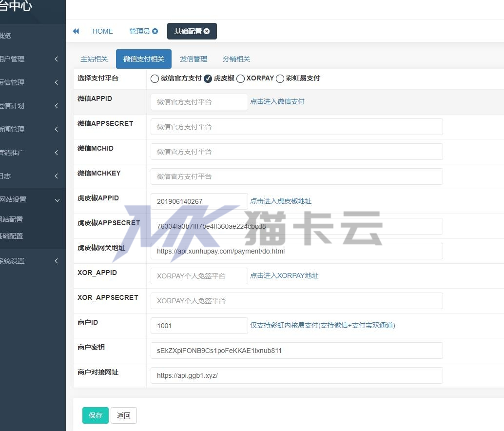Focus the 微信APPSECRET input field
The image size is (504, 431).
297,127
